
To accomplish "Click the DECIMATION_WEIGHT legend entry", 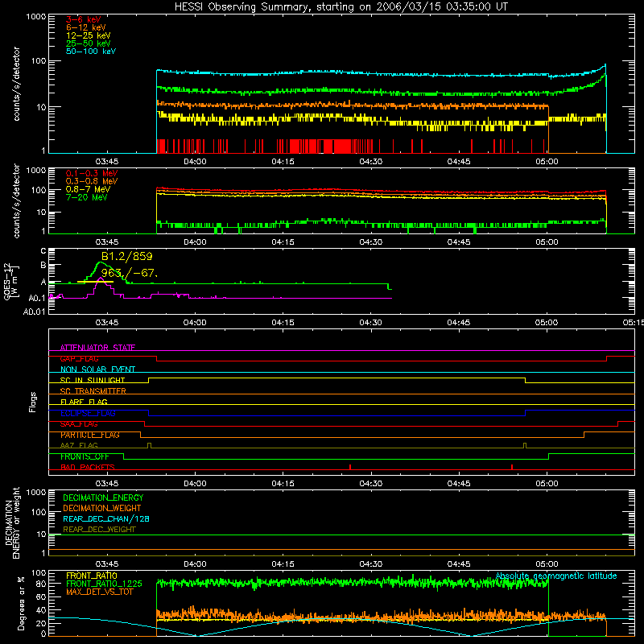I will click(102, 508).
